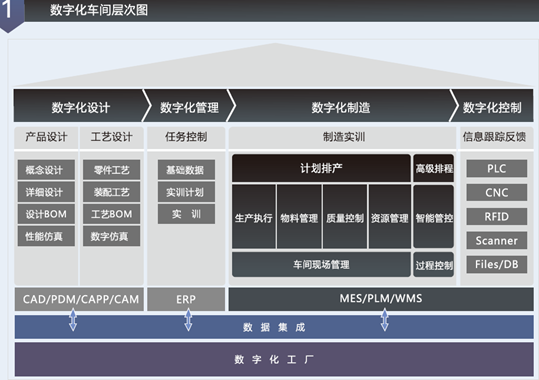Click the 质量控制 block
Viewport: 539px width, 380px height.
tap(345, 216)
